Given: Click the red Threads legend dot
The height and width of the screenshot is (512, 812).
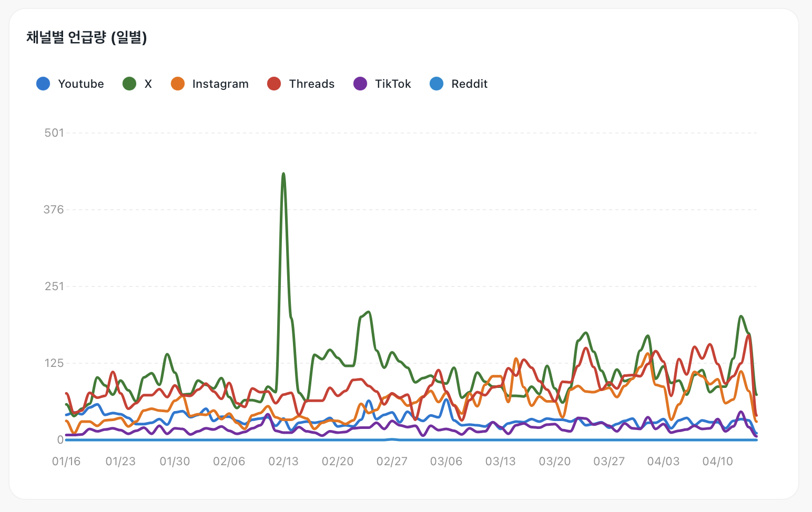Looking at the screenshot, I should coord(274,84).
